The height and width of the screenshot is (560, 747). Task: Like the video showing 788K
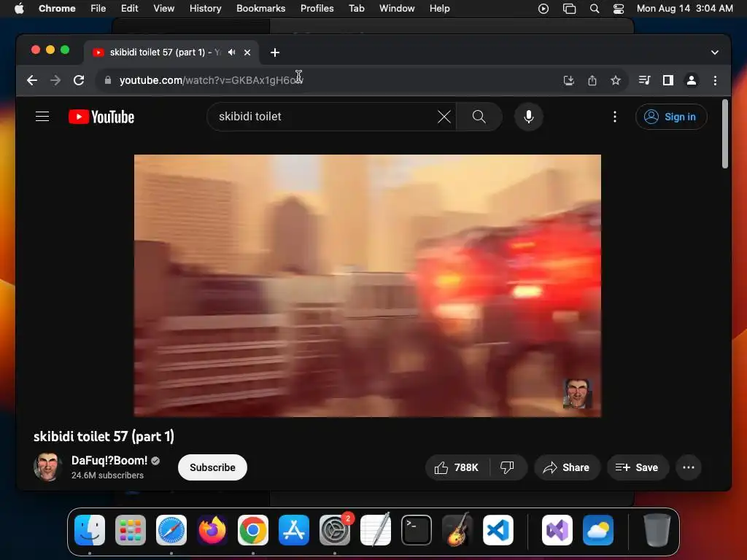[x=456, y=467]
